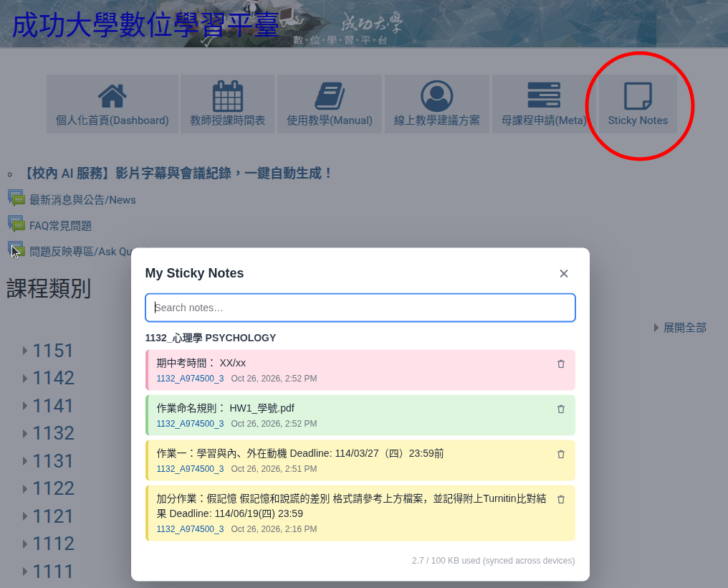Expand the 1142 course category

25,379
